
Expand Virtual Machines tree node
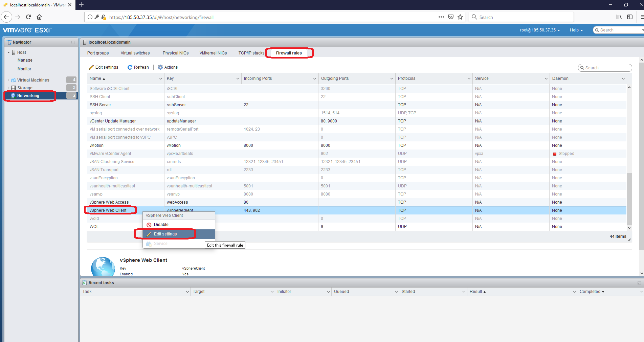[9, 80]
